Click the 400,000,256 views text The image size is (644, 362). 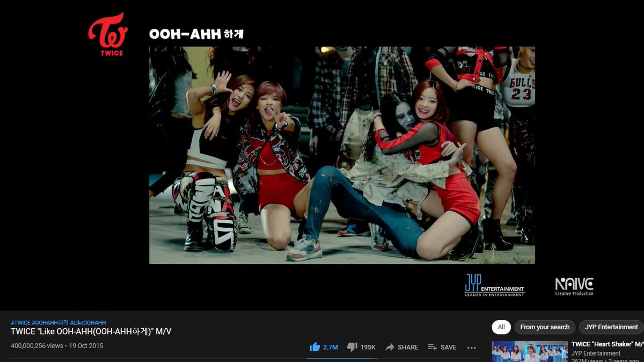click(x=37, y=346)
